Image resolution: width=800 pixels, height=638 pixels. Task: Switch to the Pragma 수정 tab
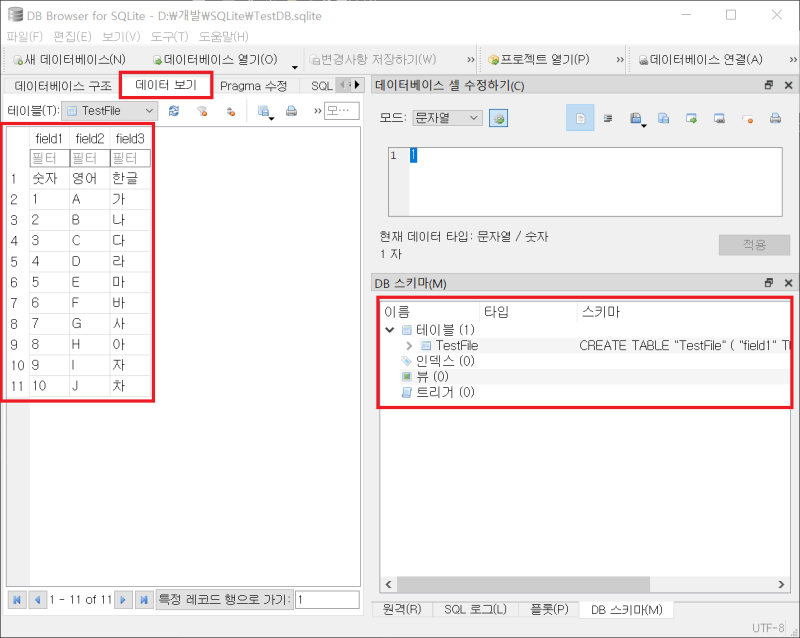pyautogui.click(x=254, y=86)
